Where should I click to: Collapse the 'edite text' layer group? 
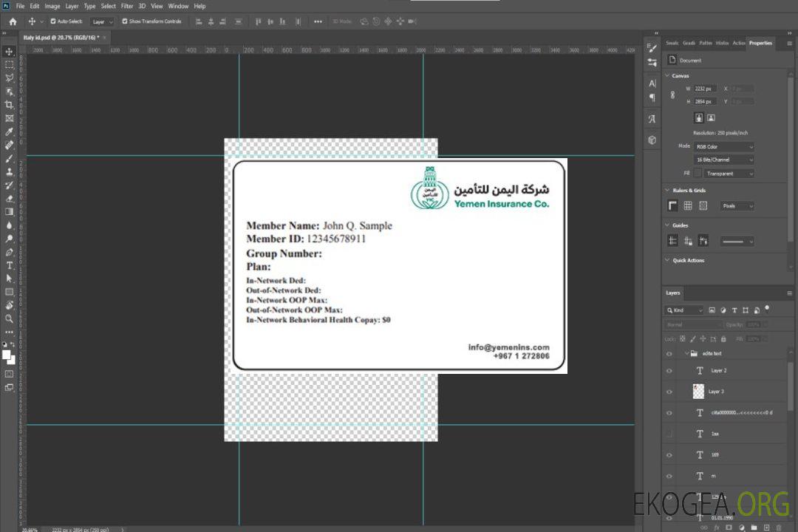tap(686, 354)
